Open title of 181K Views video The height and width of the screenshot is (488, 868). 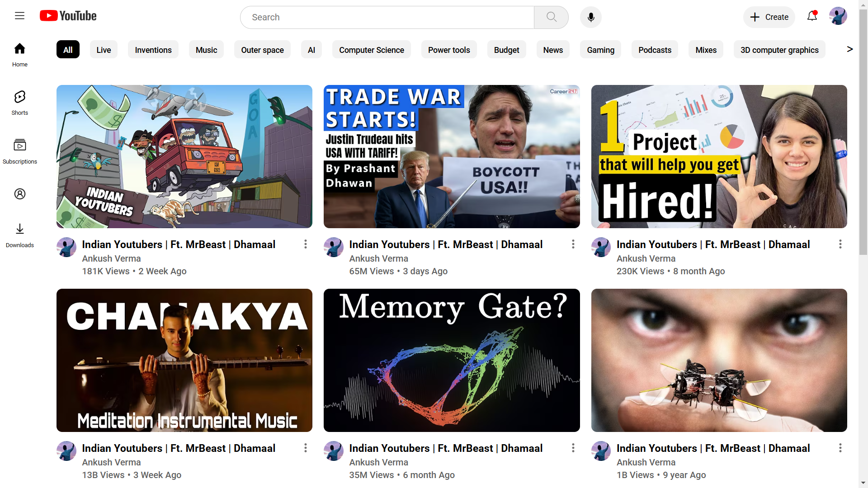tap(179, 244)
